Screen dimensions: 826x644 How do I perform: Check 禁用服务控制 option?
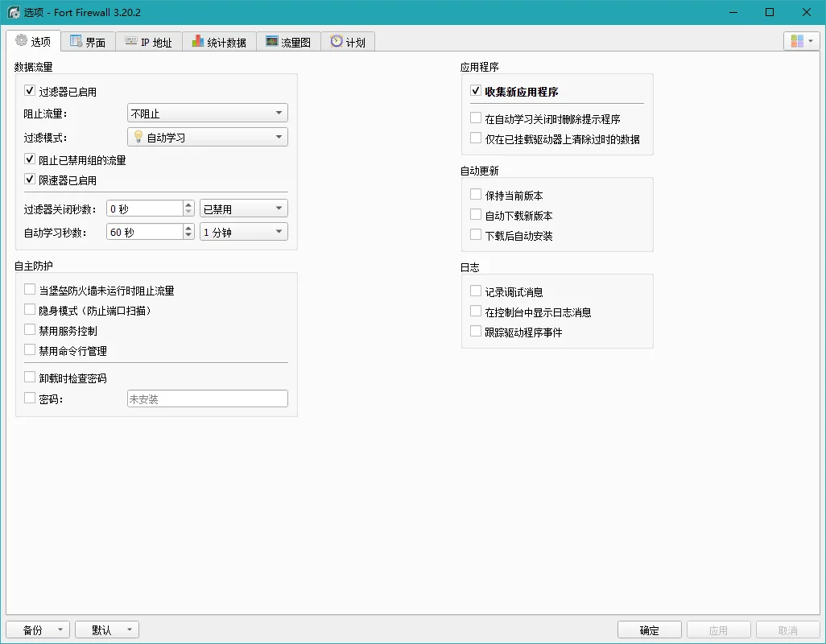(x=30, y=329)
